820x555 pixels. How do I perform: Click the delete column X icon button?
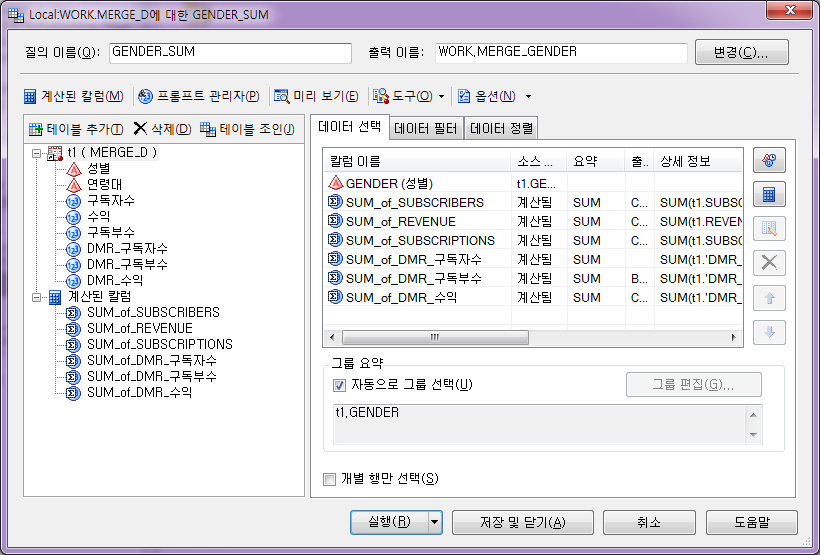[x=769, y=263]
